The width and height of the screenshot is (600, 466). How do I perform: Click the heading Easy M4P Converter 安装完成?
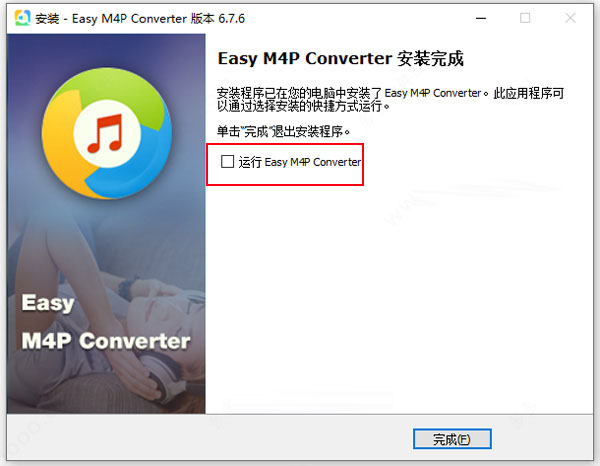click(x=341, y=59)
